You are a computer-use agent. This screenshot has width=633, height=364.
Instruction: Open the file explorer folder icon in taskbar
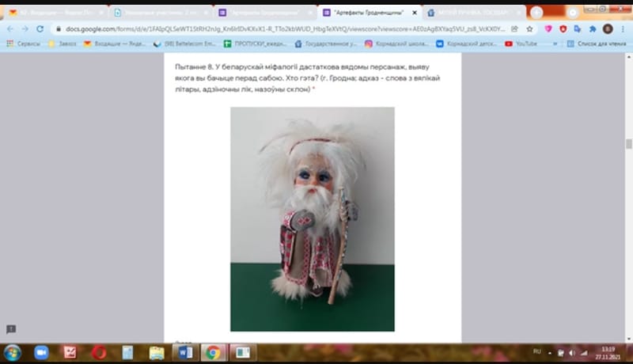(156, 352)
